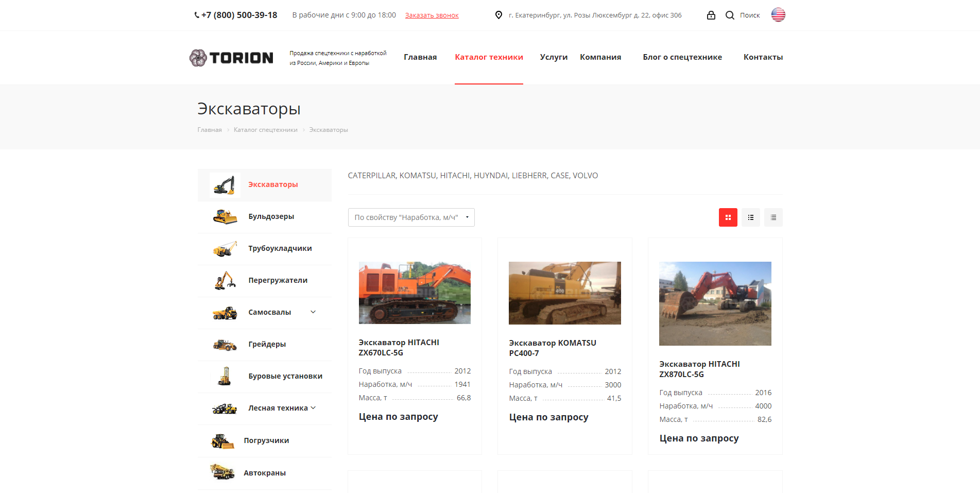Viewport: 980px width, 493px height.
Task: Open the lock account icon
Action: tap(711, 15)
